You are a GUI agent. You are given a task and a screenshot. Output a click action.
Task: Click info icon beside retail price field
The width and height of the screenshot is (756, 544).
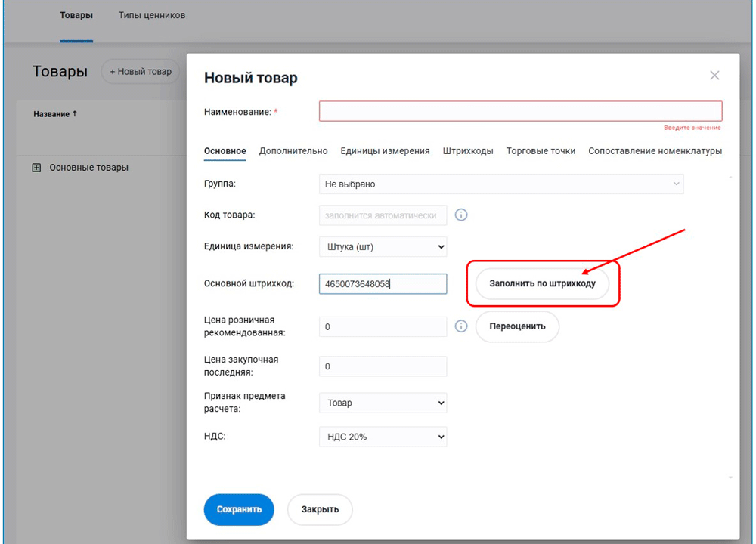(x=461, y=326)
